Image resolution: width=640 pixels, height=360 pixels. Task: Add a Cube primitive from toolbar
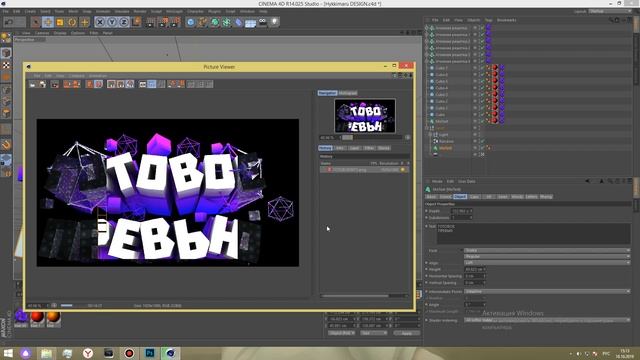(x=191, y=22)
